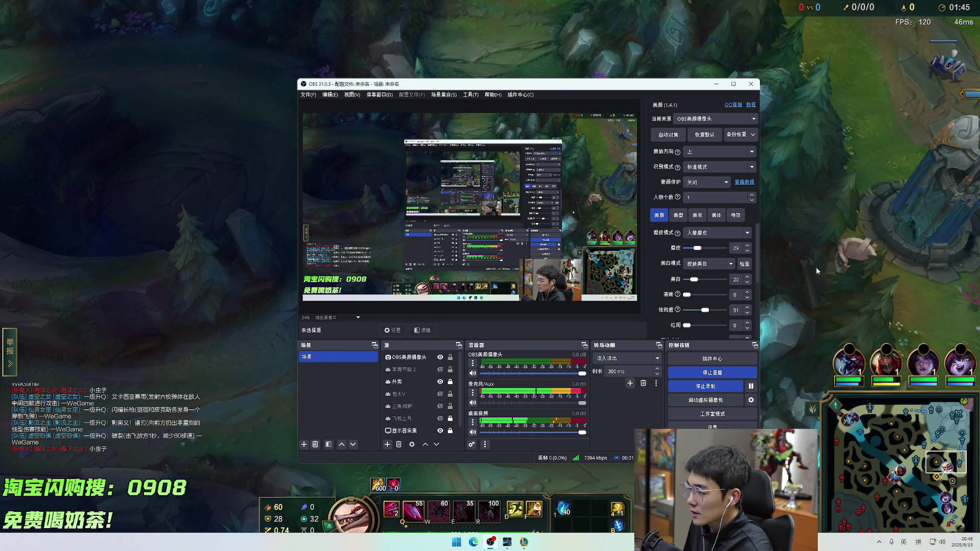Click the 麦克风/Aux volume slider
Image resolution: width=980 pixels, height=551 pixels.
click(532, 403)
